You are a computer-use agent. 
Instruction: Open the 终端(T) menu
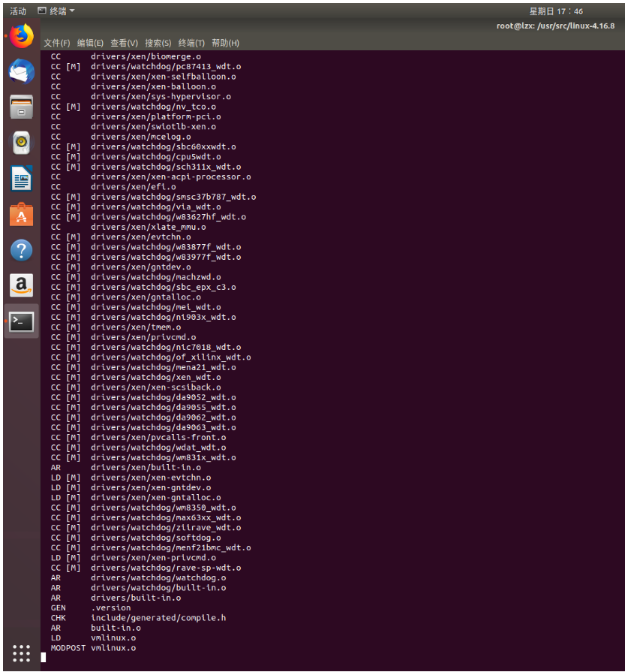coord(191,43)
